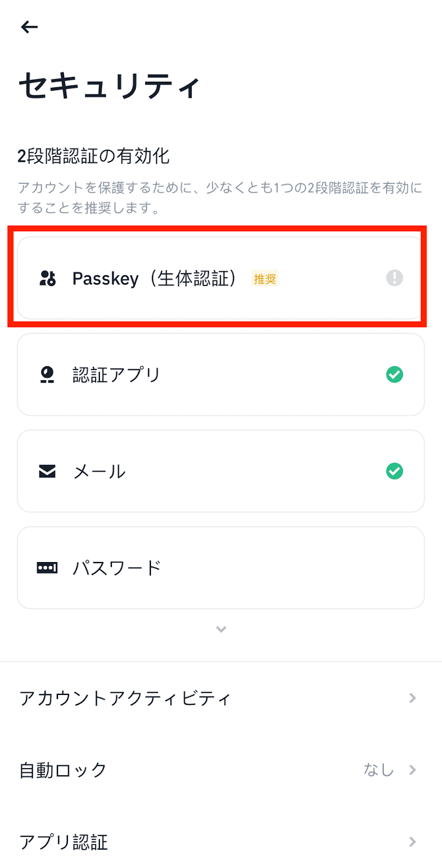This screenshot has width=442, height=868.
Task: Click the gray warning icon on Passkey row
Action: point(395,278)
